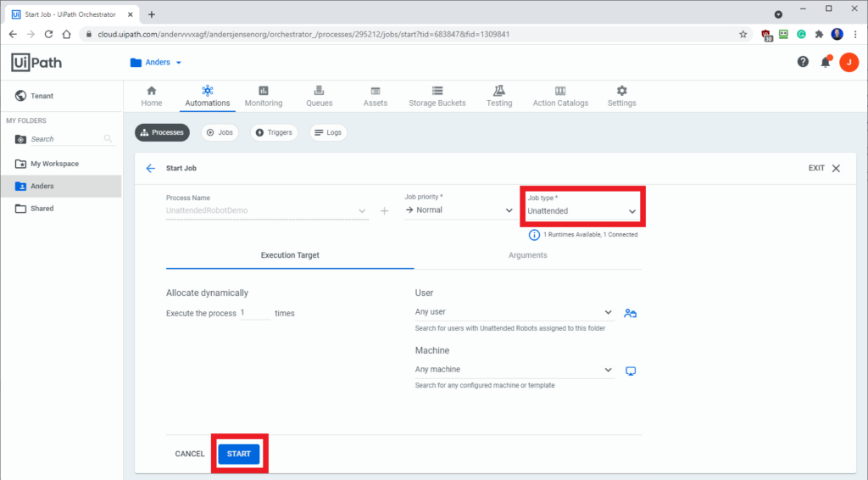This screenshot has width=868, height=480.
Task: Click the CANCEL button
Action: (190, 454)
